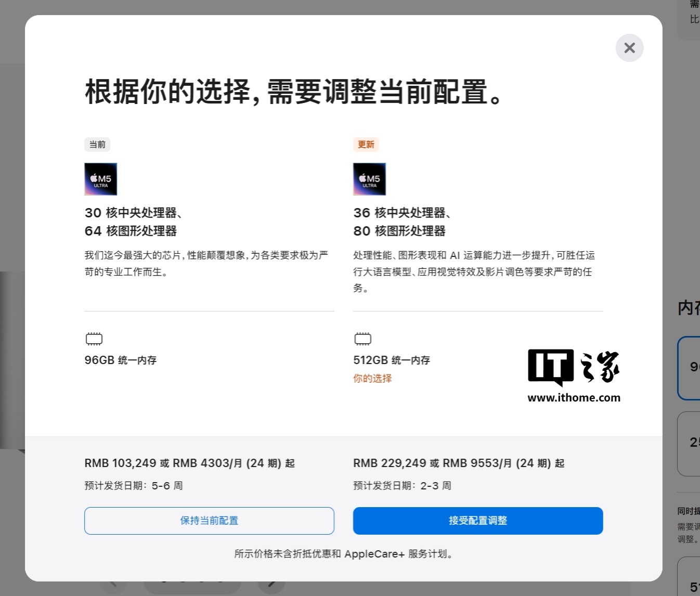700x596 pixels.
Task: Click the 512GB 统一内存 text
Action: pos(392,360)
